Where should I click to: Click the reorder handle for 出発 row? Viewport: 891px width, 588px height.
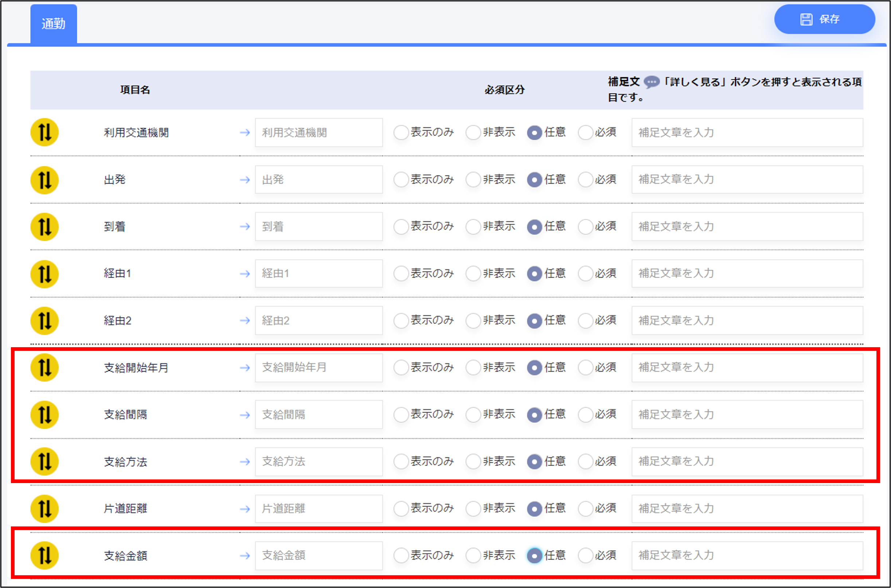[x=44, y=180]
